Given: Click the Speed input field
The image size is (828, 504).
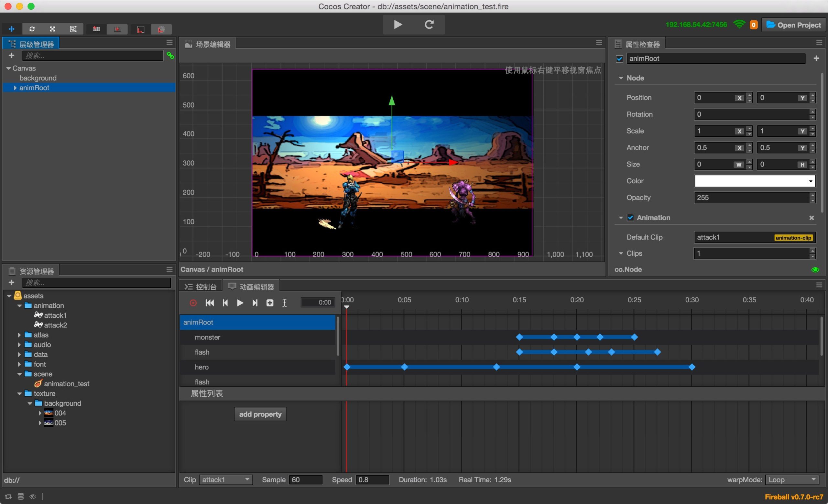Looking at the screenshot, I should pyautogui.click(x=372, y=479).
